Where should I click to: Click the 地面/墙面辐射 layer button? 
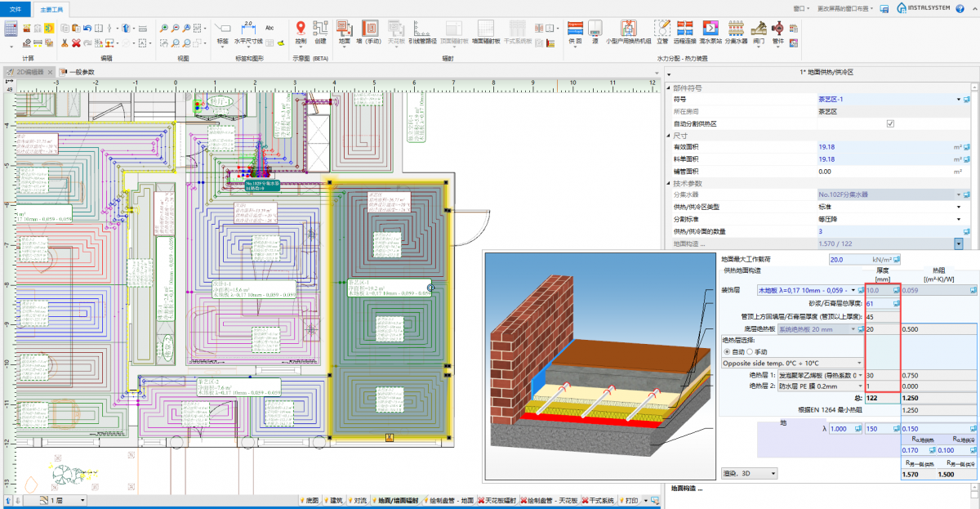pos(397,500)
